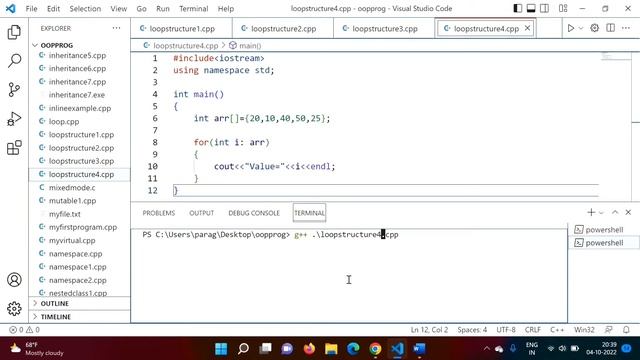Click the gear icon in editor toolbar
Viewport: 640px width, 360px height.
coord(595,28)
